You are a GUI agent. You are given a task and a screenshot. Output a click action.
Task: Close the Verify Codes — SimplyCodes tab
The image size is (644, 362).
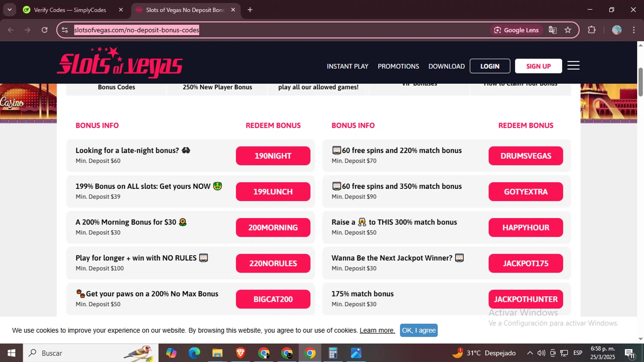pyautogui.click(x=121, y=10)
